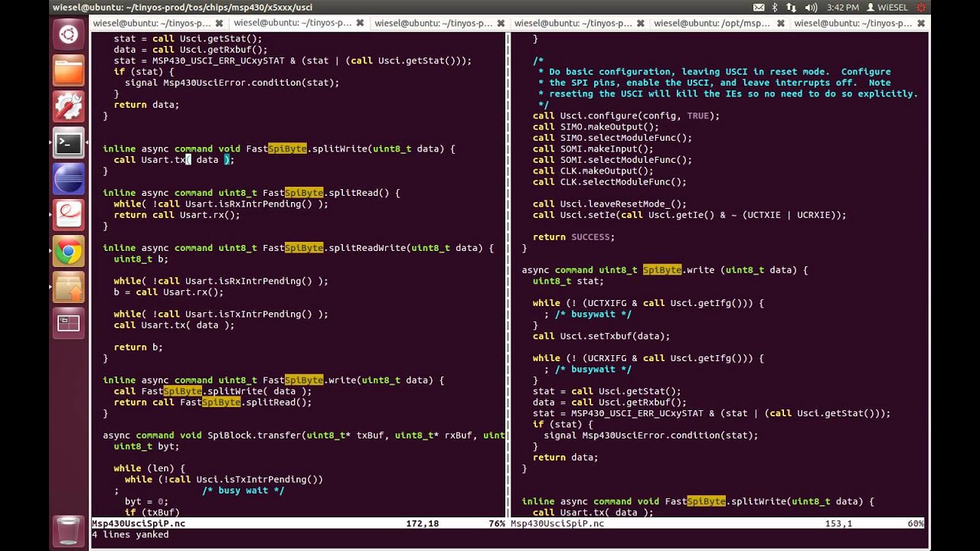
Task: Click the FastSpiByte.splitReadWrite signature line
Action: pos(299,248)
